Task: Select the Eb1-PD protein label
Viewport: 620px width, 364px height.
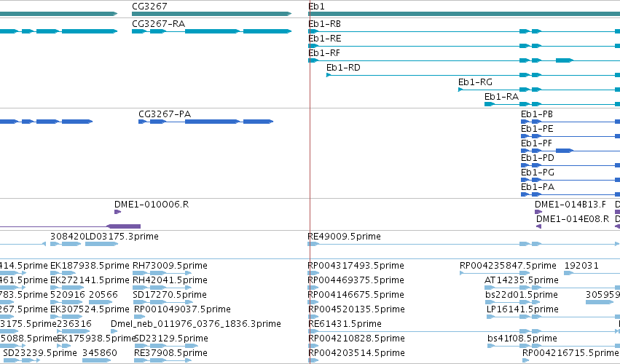Action: click(x=538, y=158)
